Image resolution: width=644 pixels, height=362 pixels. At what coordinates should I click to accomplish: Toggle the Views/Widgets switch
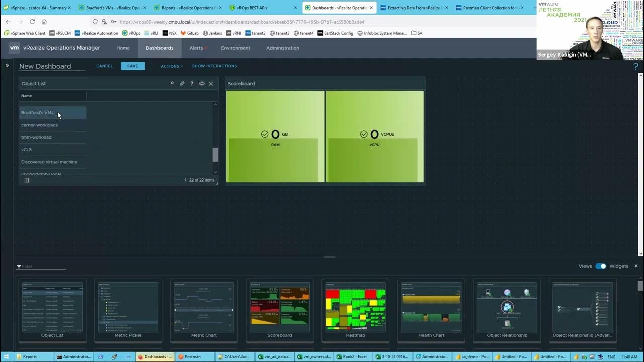point(601,266)
